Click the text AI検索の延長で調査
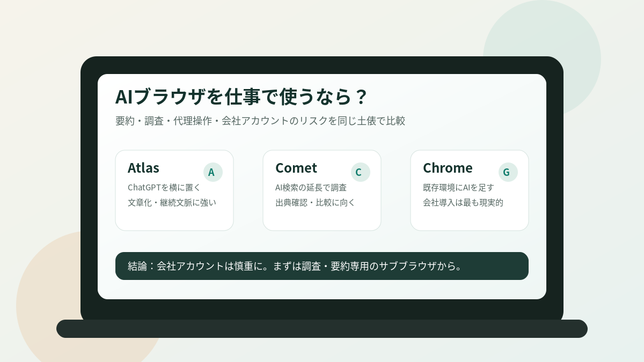 coord(311,188)
